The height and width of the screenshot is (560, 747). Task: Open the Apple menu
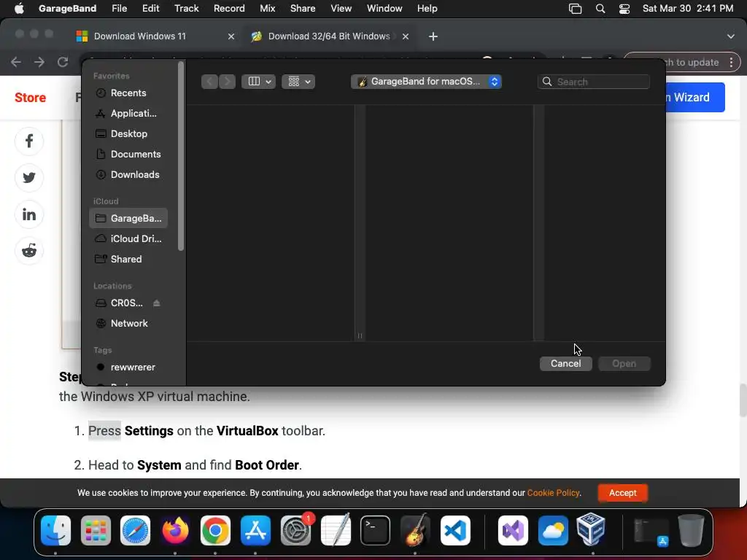(19, 8)
